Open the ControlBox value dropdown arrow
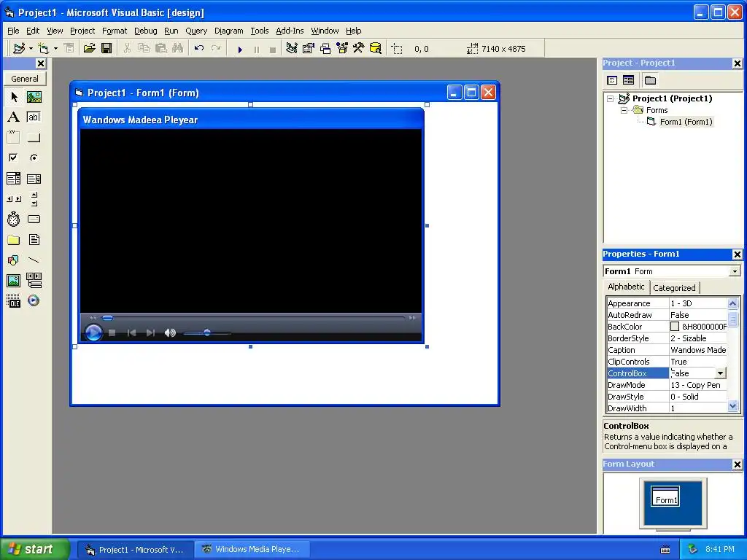The image size is (747, 560). pyautogui.click(x=720, y=373)
